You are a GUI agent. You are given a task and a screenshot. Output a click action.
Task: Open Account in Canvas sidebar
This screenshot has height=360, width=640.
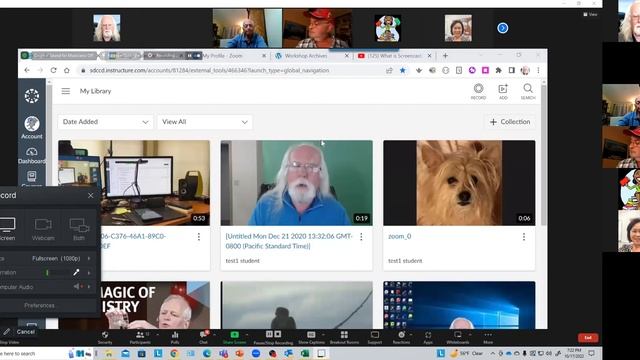click(x=31, y=127)
